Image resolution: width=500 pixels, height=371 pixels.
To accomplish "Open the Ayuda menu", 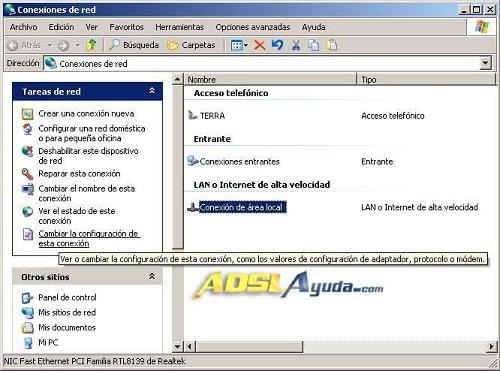I will click(313, 27).
